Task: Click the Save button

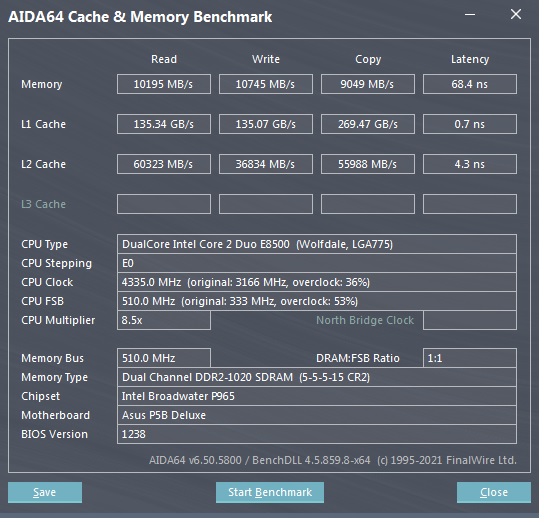Action: coord(45,492)
